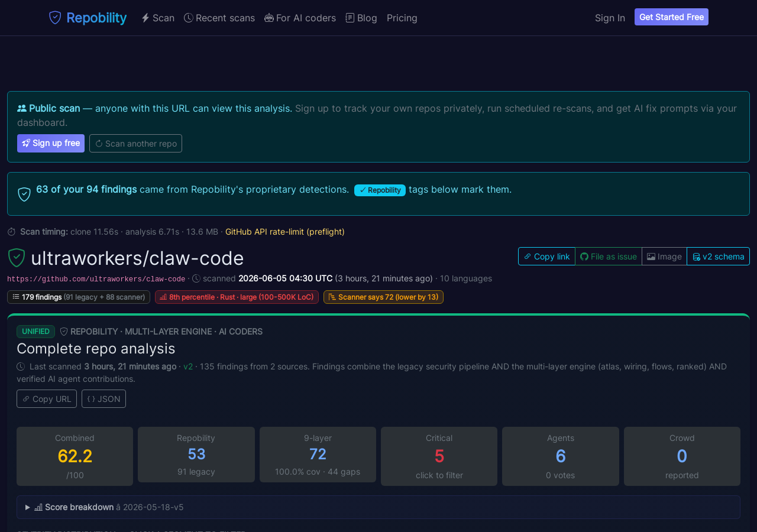This screenshot has width=757, height=532.
Task: Open the v2 schema button
Action: point(718,256)
